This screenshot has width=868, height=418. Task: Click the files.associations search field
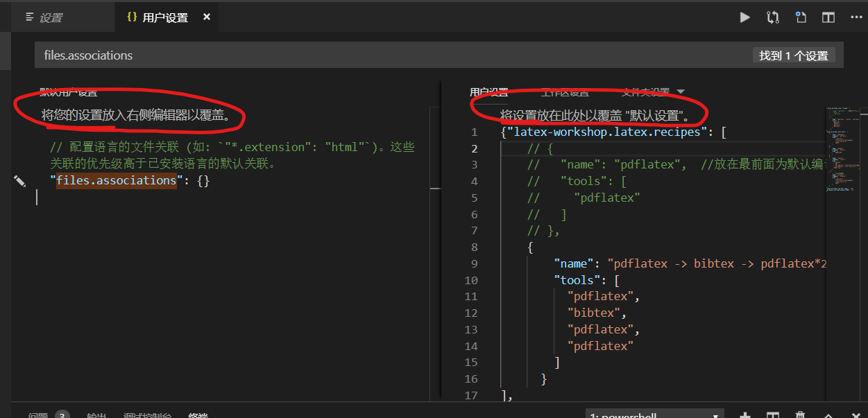[439, 55]
